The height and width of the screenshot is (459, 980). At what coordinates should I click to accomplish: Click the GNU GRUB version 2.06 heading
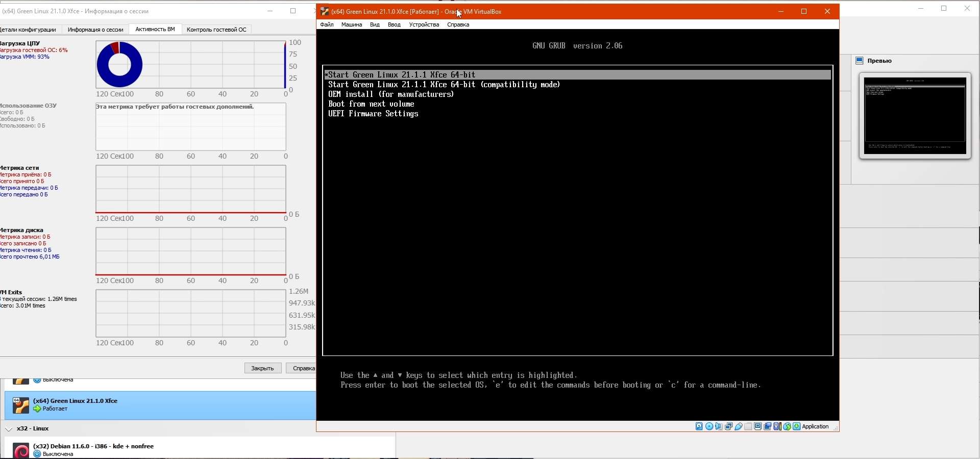click(577, 46)
